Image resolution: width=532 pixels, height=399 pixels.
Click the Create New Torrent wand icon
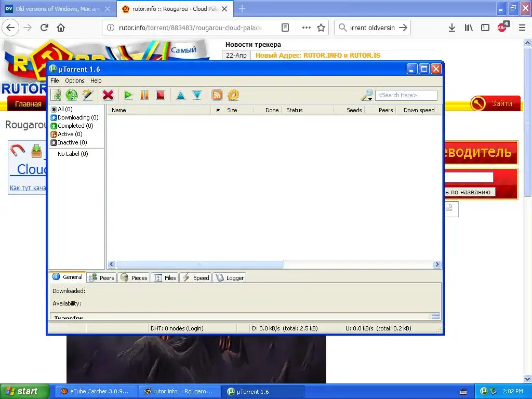(87, 95)
